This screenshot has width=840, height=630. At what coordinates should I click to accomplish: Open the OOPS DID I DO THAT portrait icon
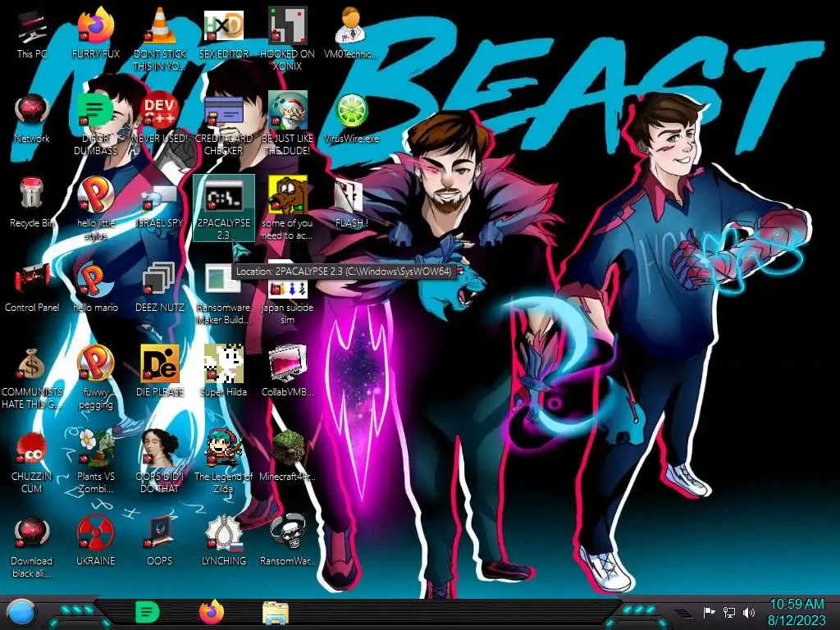[x=160, y=462]
